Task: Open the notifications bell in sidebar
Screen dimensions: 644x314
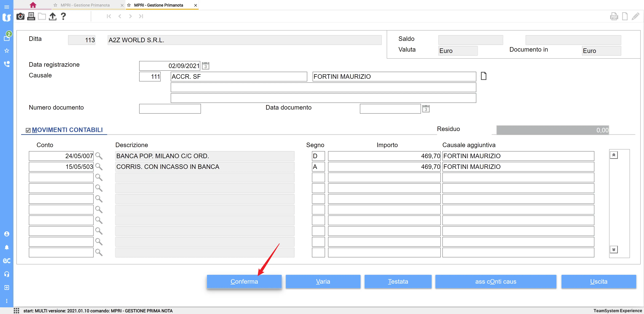Action: click(7, 247)
